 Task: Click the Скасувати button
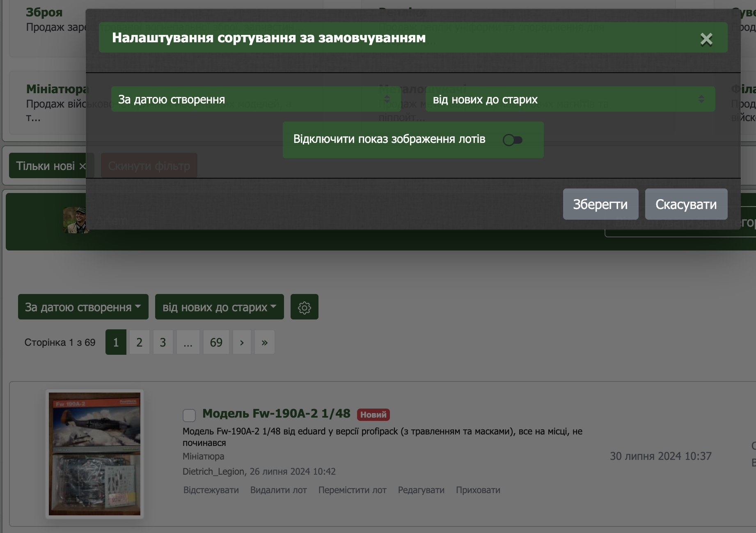tap(686, 204)
